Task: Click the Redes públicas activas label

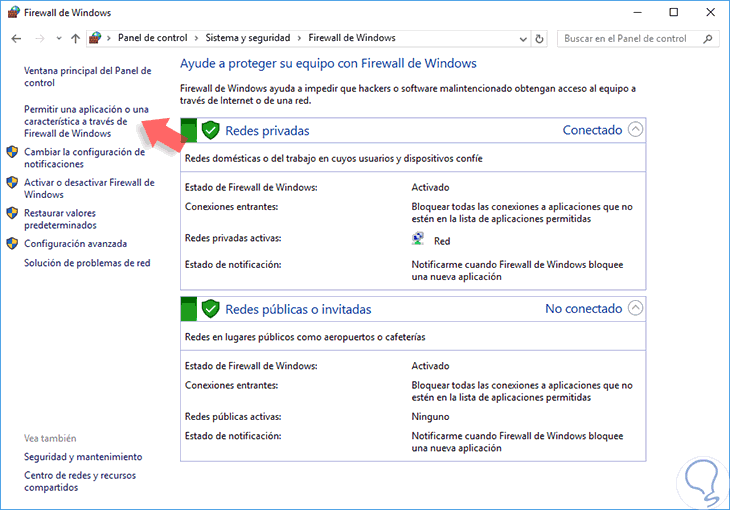Action: 233,417
